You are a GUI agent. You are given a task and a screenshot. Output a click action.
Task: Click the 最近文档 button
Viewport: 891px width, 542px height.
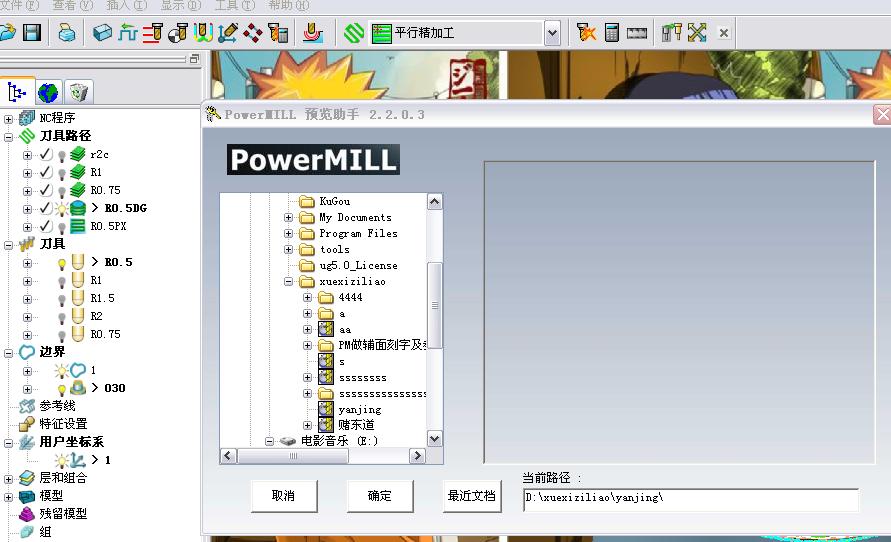point(472,495)
